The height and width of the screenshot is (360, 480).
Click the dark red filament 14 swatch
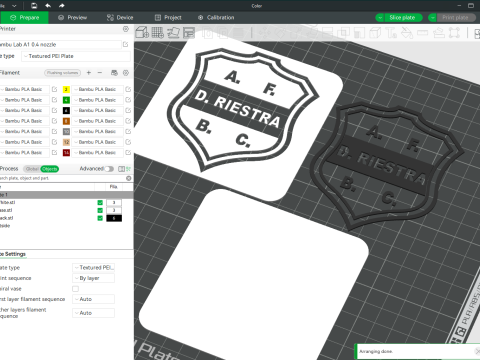tap(66, 153)
